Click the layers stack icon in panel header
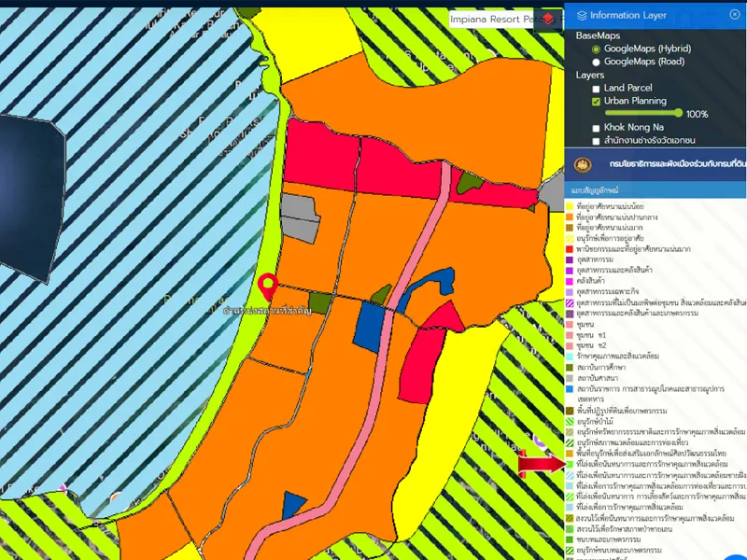Screen dimensions: 747x560 tap(582, 15)
